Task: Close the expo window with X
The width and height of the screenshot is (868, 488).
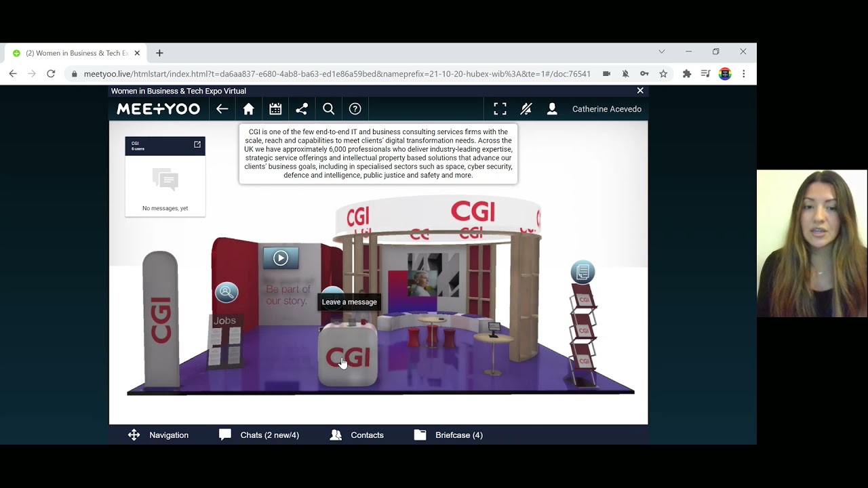Action: [x=640, y=90]
